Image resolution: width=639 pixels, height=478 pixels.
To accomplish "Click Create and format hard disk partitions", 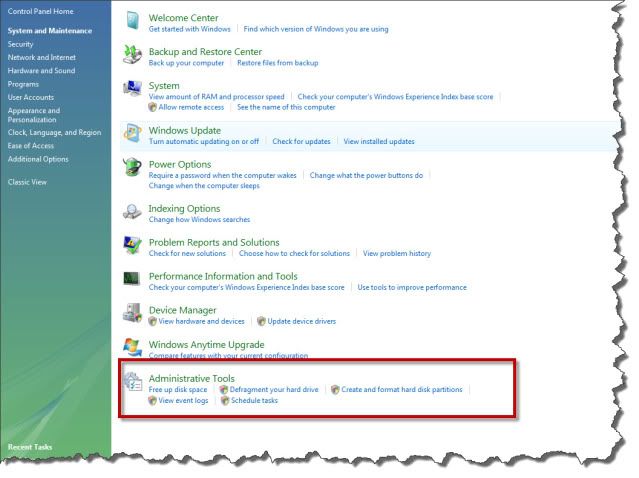I will coord(402,390).
